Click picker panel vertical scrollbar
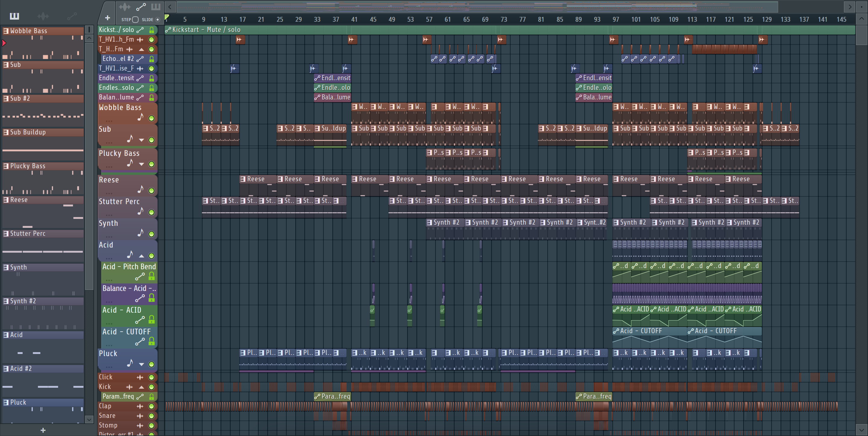Viewport: 868px width, 436px height. (89, 166)
